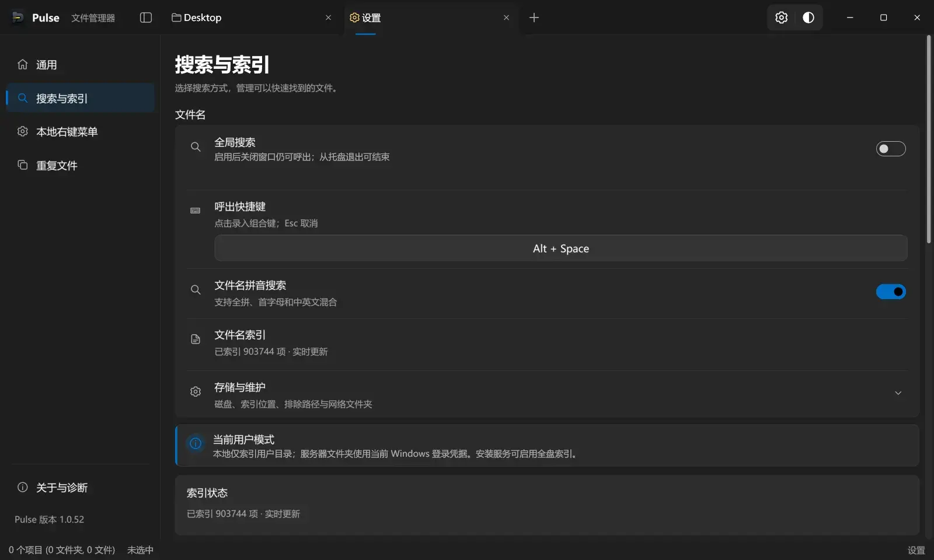934x560 pixels.
Task: Expand the 存储与维护 chevron
Action: pos(898,393)
